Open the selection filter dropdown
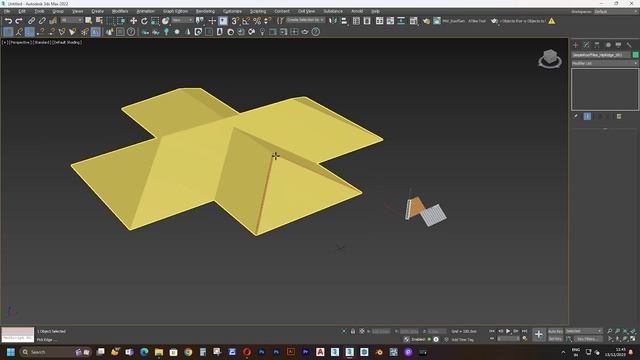 [x=71, y=20]
